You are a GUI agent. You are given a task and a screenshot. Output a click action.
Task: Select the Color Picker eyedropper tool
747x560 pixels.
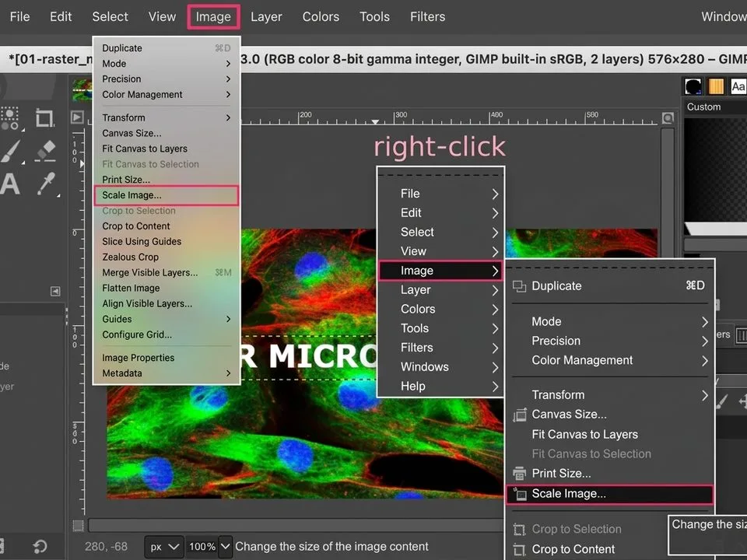coord(46,184)
